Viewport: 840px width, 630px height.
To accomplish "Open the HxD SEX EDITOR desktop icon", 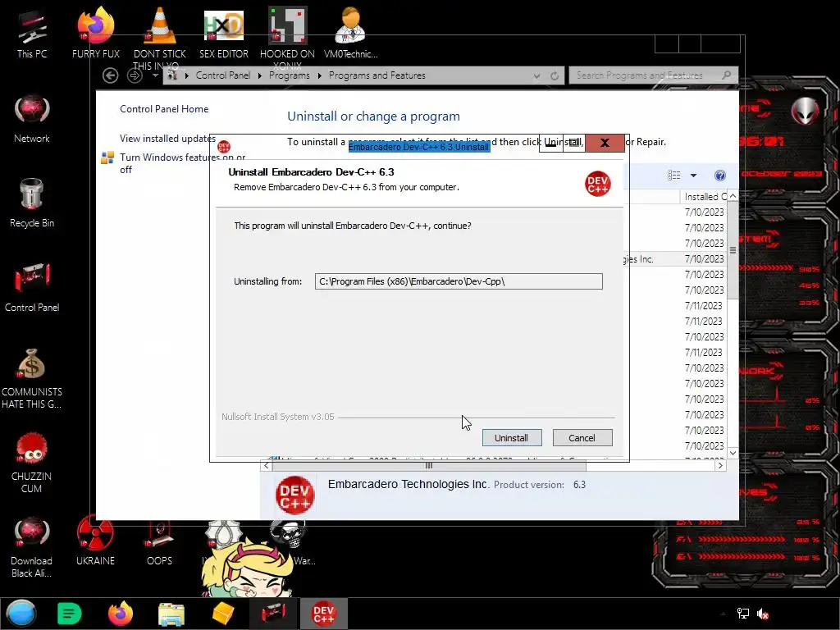I will tap(223, 33).
